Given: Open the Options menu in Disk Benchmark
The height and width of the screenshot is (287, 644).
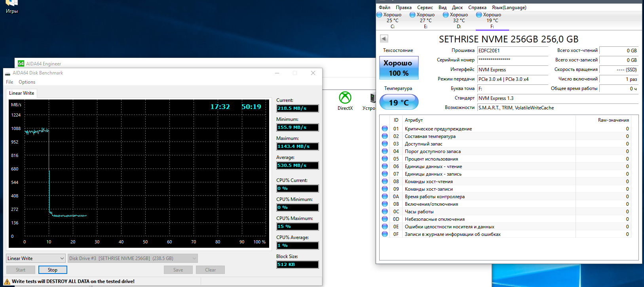Looking at the screenshot, I should (27, 82).
